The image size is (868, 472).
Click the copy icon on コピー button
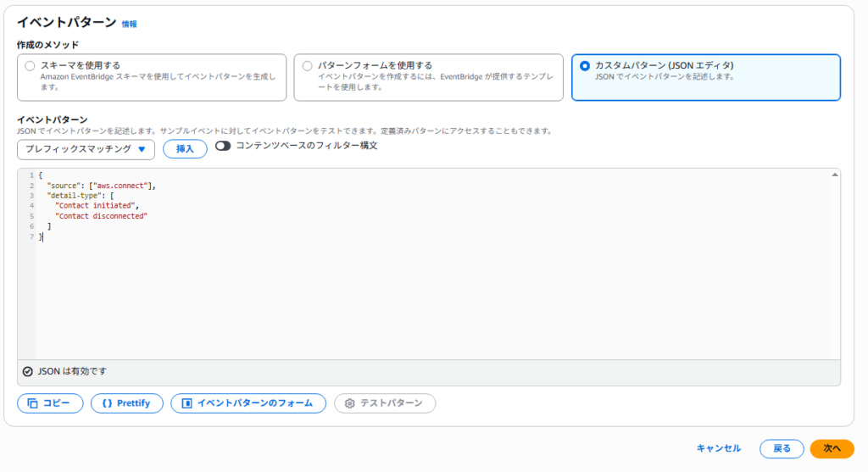pyautogui.click(x=33, y=403)
